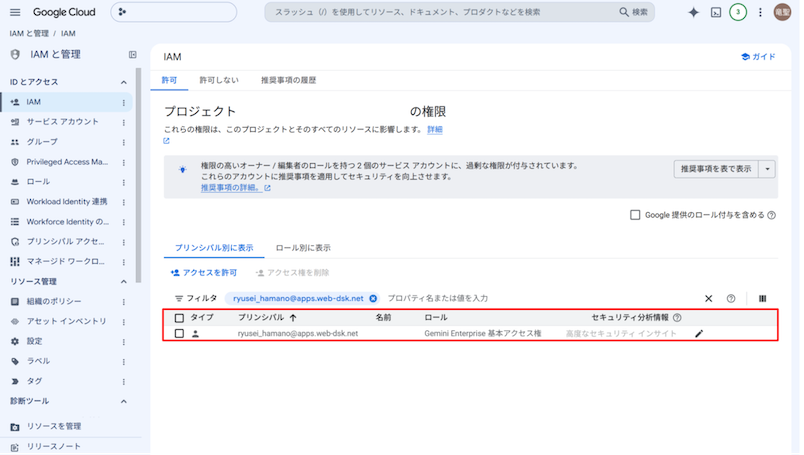Viewport: 804px width, 455px height.
Task: Click the 検索 search button
Action: 634,12
